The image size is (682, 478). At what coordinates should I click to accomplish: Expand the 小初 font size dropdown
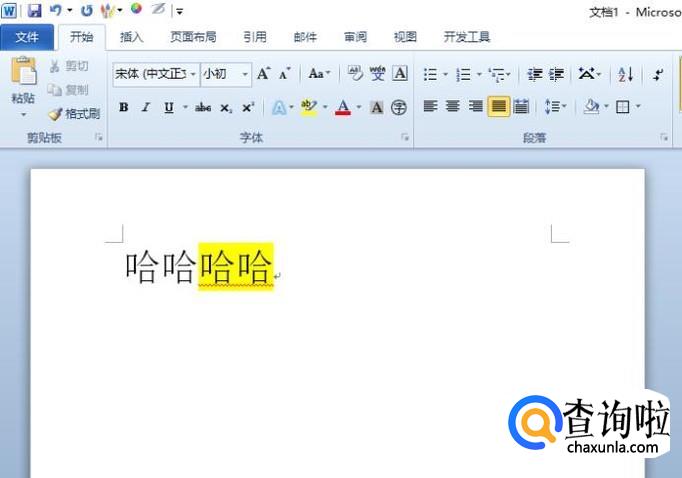pyautogui.click(x=245, y=74)
